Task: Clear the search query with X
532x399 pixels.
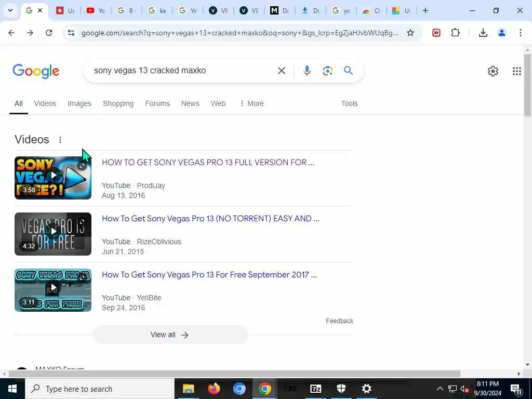Action: click(281, 71)
